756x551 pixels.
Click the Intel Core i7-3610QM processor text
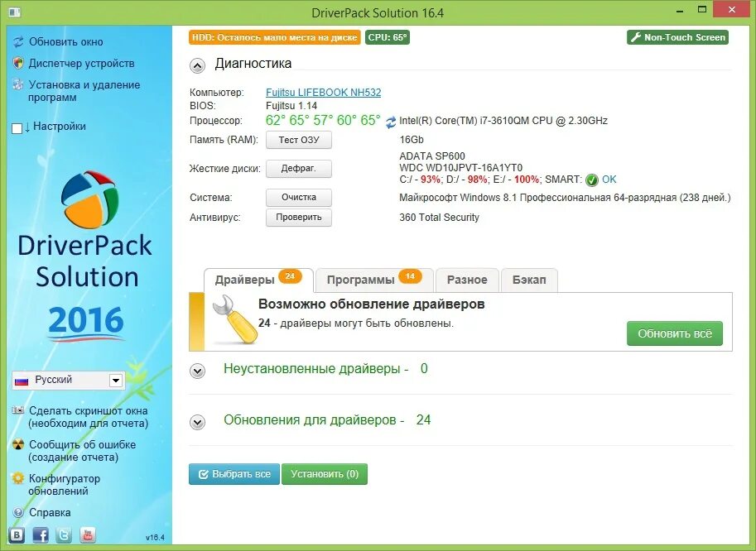coord(503,121)
